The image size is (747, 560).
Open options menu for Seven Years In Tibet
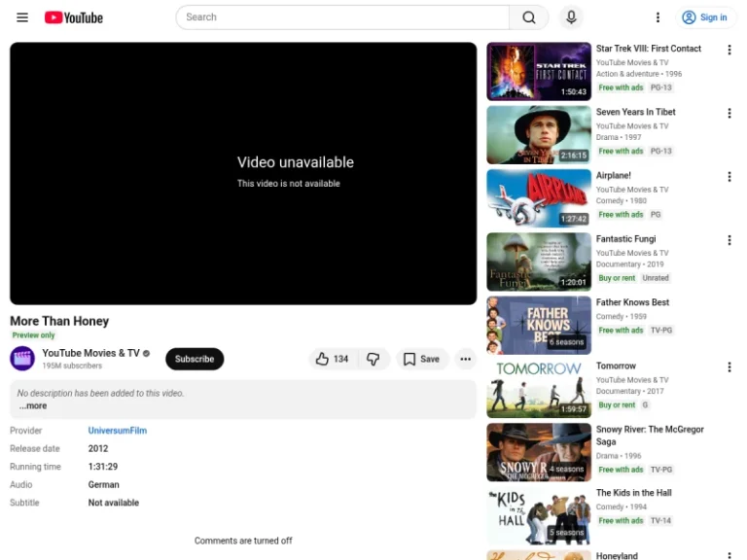click(x=729, y=113)
